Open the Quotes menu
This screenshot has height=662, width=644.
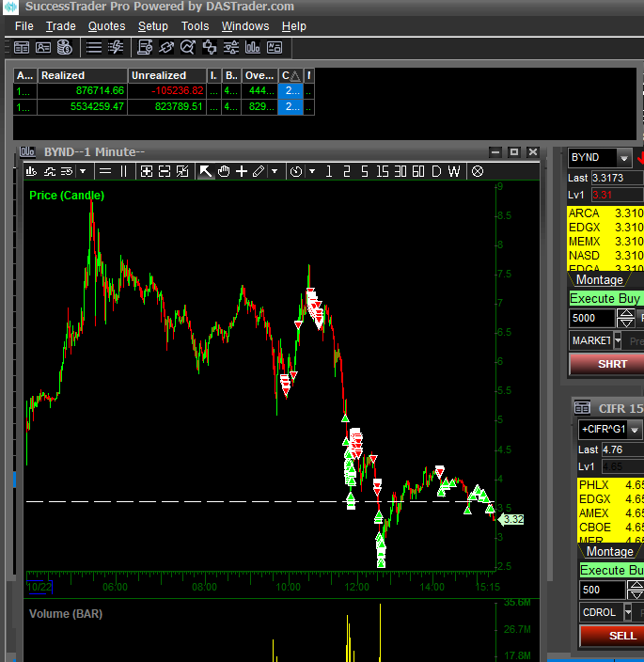tap(107, 26)
